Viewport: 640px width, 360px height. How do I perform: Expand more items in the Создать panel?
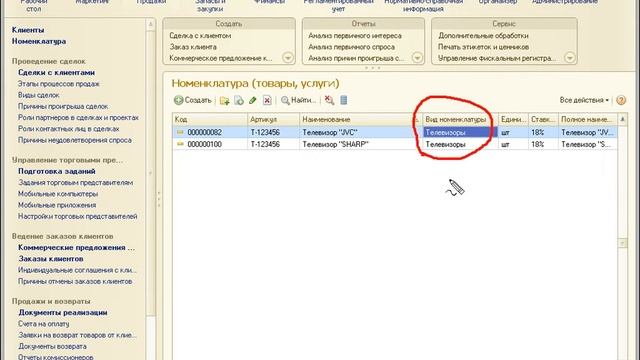point(288,58)
